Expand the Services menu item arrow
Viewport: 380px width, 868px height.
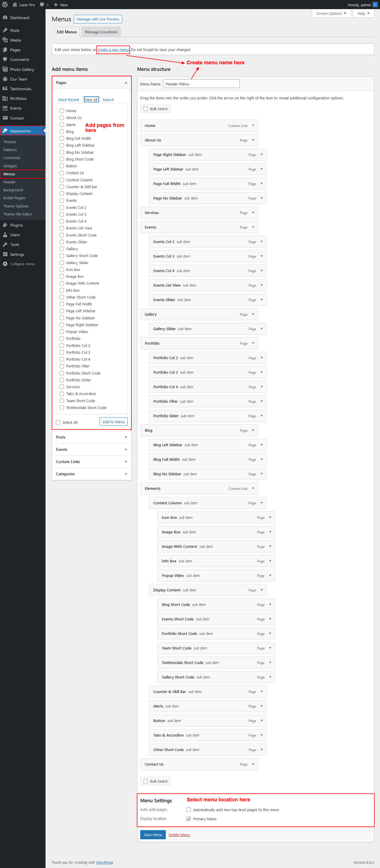point(253,213)
